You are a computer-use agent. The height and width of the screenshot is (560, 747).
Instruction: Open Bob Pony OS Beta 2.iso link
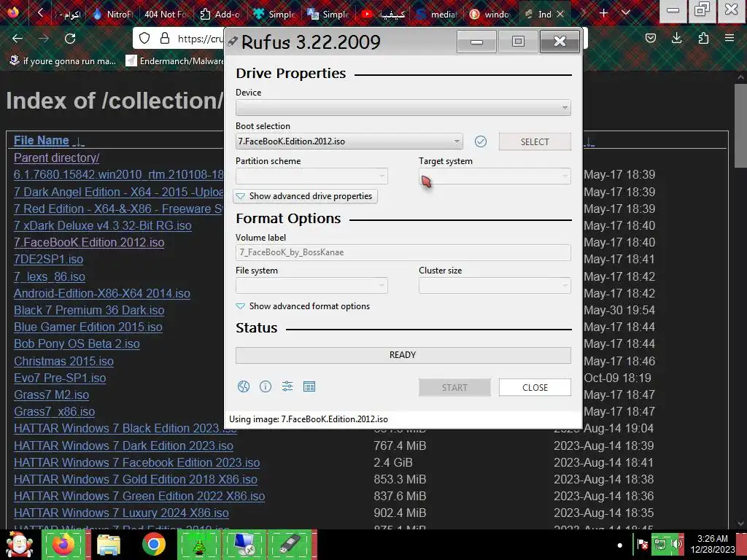coord(77,344)
